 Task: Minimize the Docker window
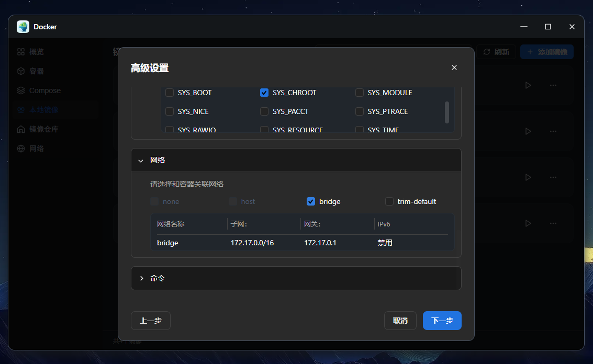click(524, 27)
